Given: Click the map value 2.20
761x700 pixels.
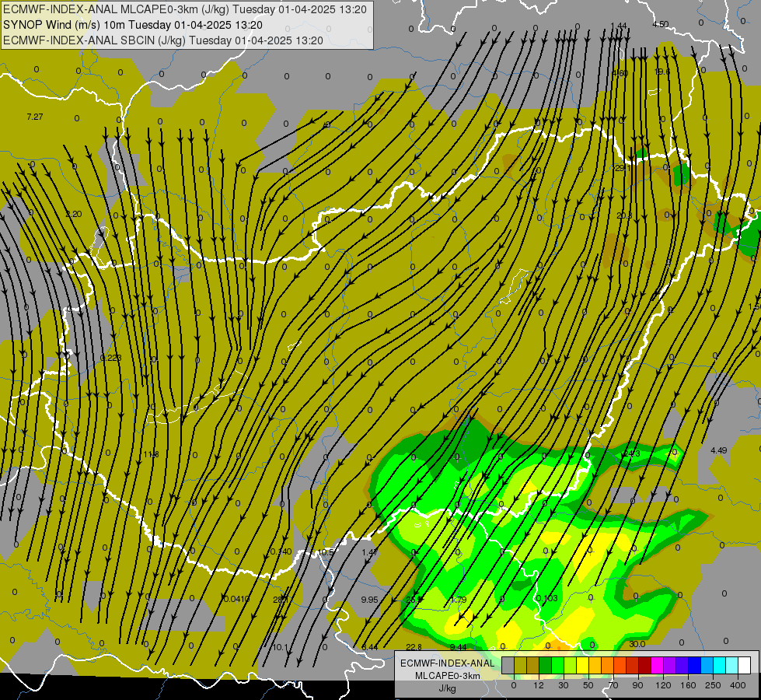Looking at the screenshot, I should (x=74, y=214).
